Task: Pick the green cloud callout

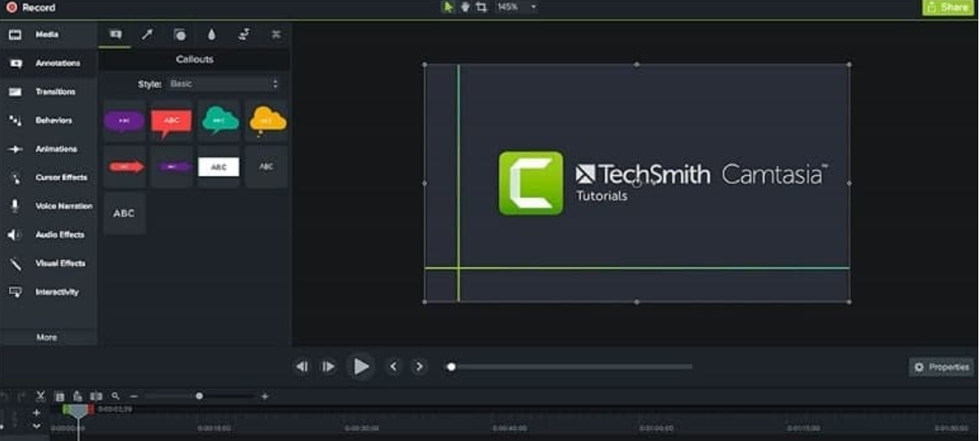Action: tap(219, 121)
